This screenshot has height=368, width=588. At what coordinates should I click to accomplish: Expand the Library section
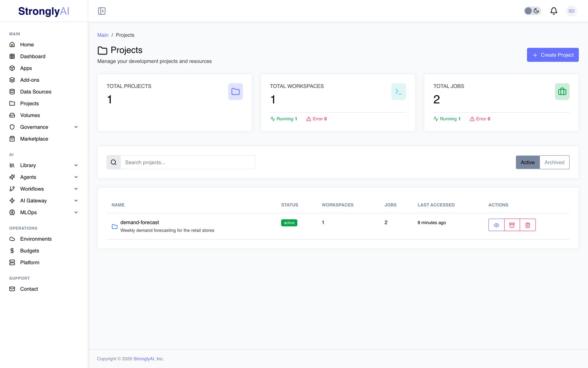pos(44,165)
